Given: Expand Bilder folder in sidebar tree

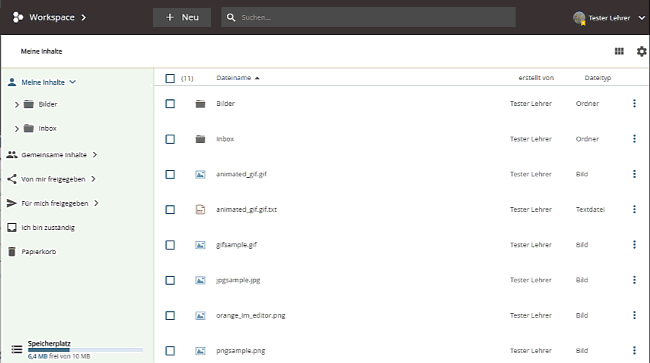Looking at the screenshot, I should click(x=17, y=104).
